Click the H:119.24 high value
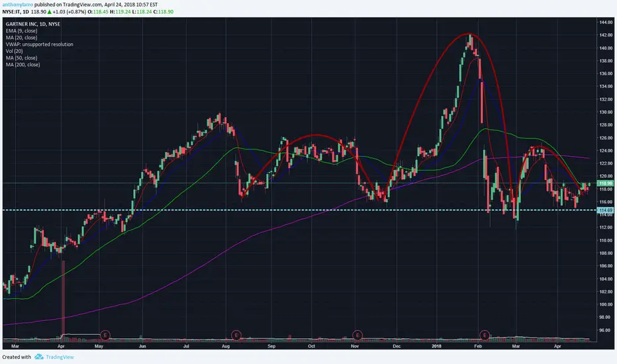Image resolution: width=617 pixels, height=364 pixels. point(120,12)
